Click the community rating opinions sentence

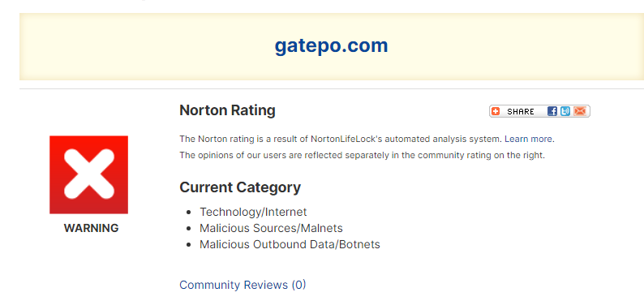pyautogui.click(x=362, y=156)
